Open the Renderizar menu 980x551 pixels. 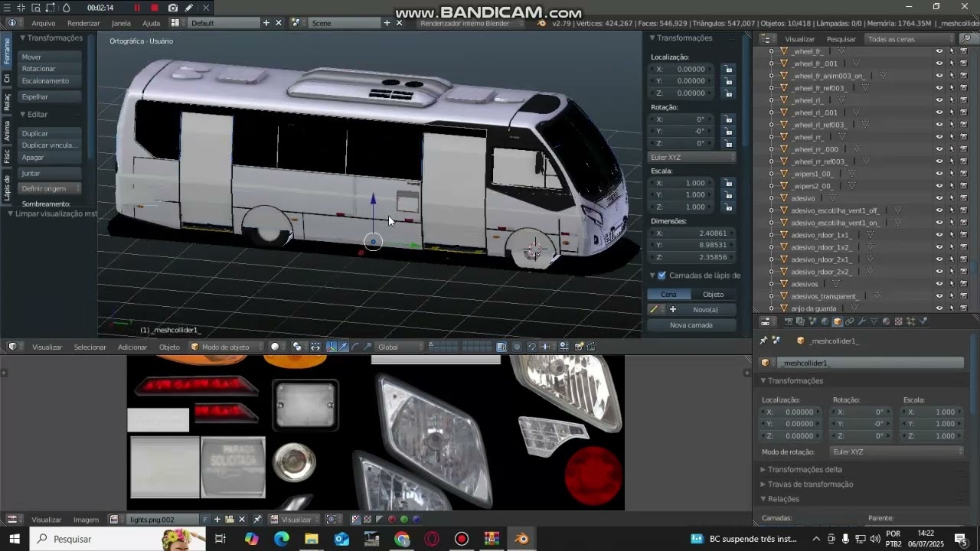[83, 23]
